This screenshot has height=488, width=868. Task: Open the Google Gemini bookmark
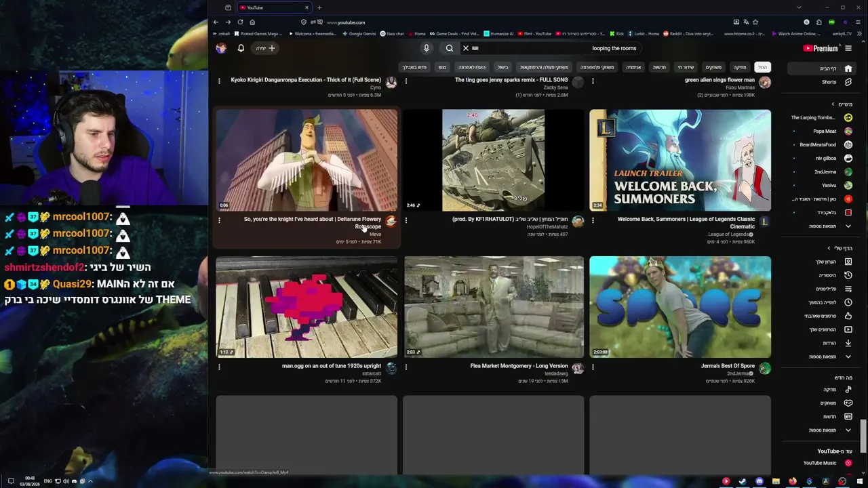tap(359, 33)
